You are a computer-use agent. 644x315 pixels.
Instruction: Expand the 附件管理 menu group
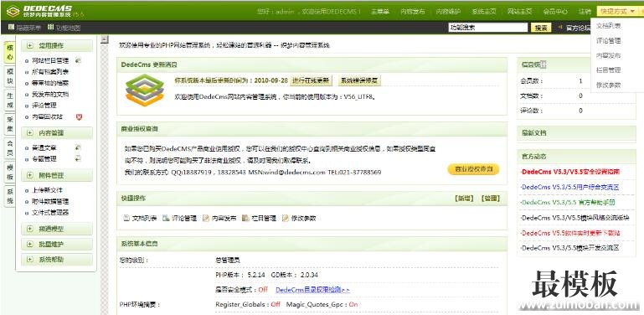(57, 175)
